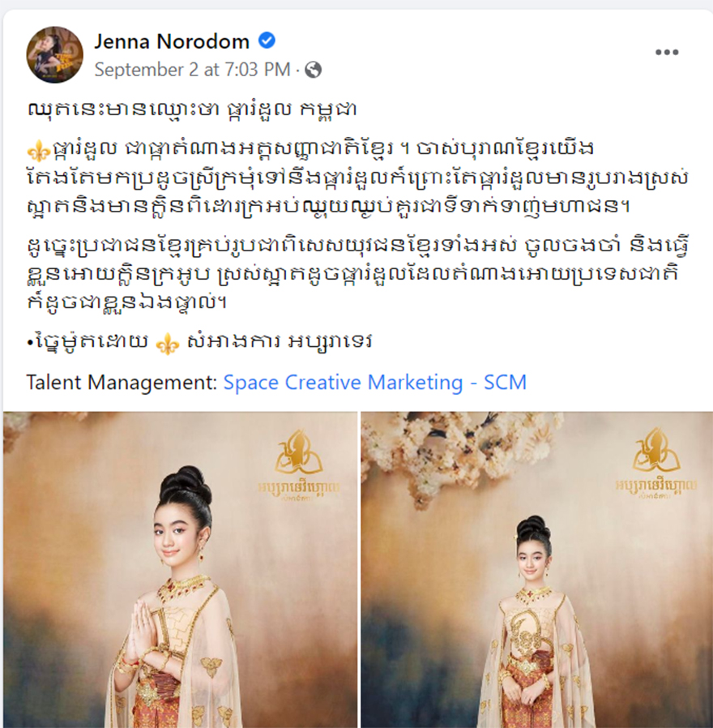713x728 pixels.
Task: Open the Jenna Norodom profile name link
Action: tap(172, 41)
